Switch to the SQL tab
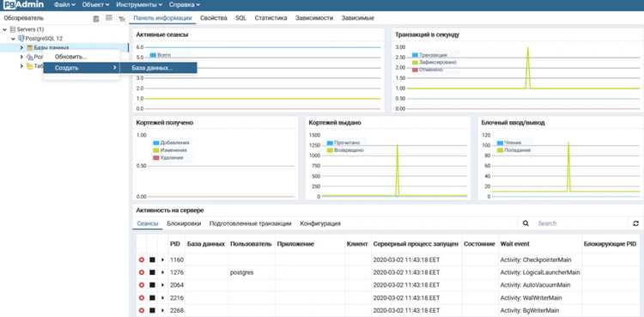 click(x=240, y=18)
